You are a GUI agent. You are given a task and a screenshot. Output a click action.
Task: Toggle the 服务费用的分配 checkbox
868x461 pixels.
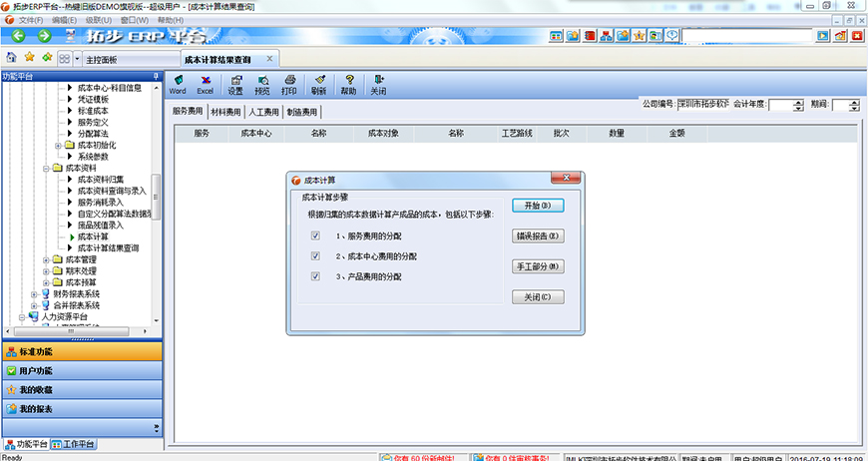pos(315,236)
